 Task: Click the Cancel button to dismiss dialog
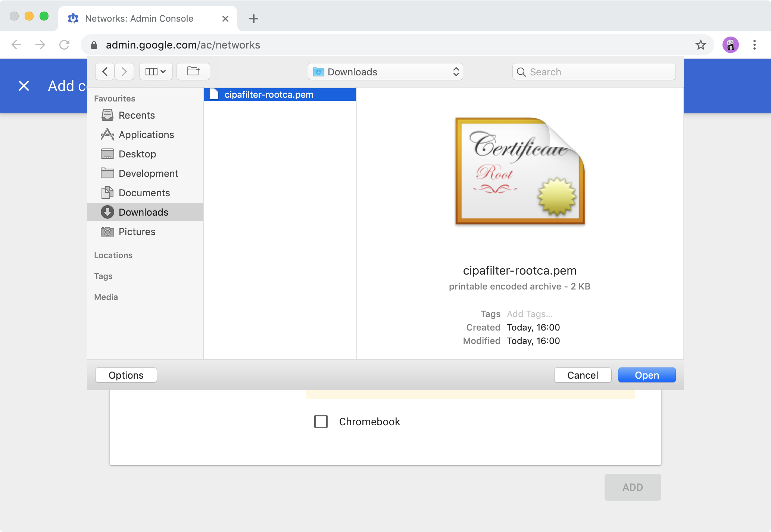[582, 375]
